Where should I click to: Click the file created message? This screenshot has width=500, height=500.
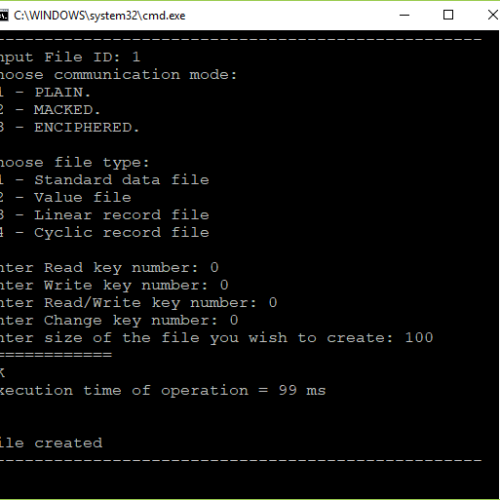(x=51, y=443)
